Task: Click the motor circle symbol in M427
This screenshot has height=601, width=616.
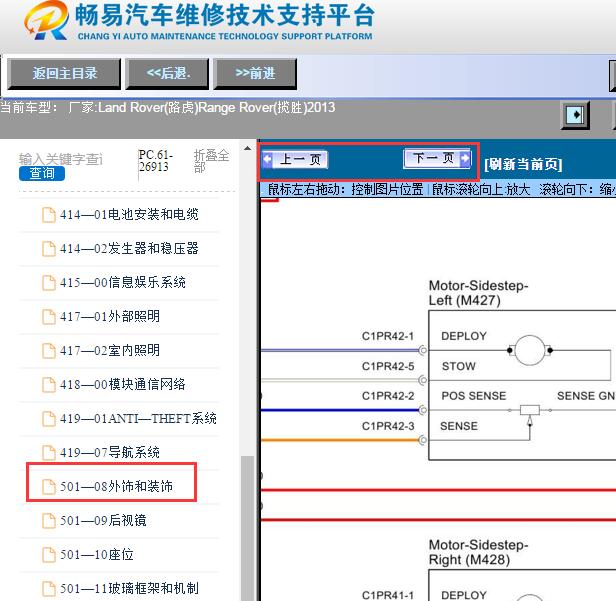Action: pyautogui.click(x=530, y=350)
